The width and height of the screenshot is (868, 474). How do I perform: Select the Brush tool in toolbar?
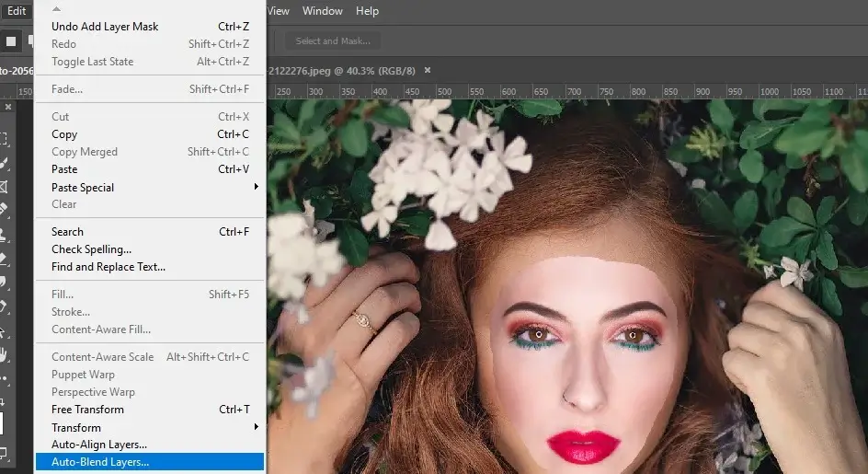(4, 163)
